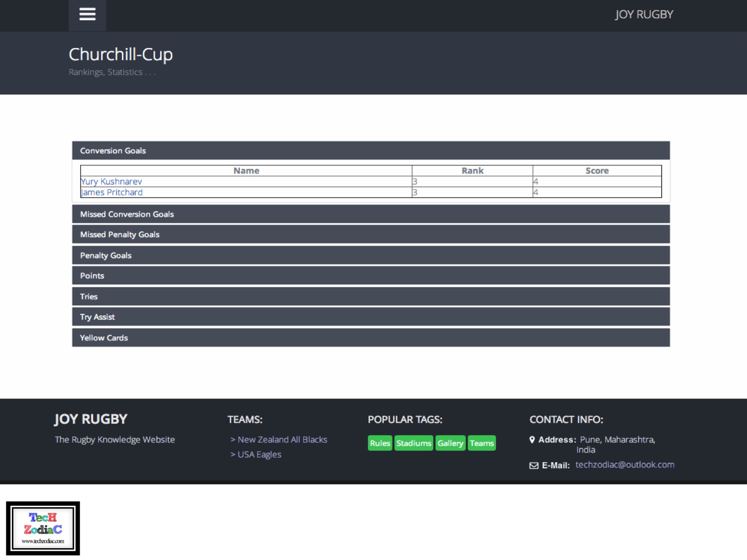Viewport: 747px width, 560px height.
Task: Click the JOY RUGBY header brand
Action: (644, 14)
